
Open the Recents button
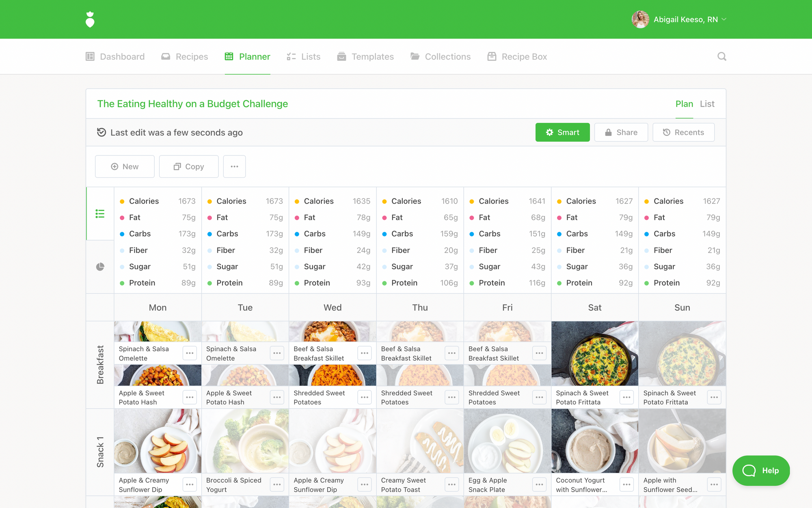point(683,132)
